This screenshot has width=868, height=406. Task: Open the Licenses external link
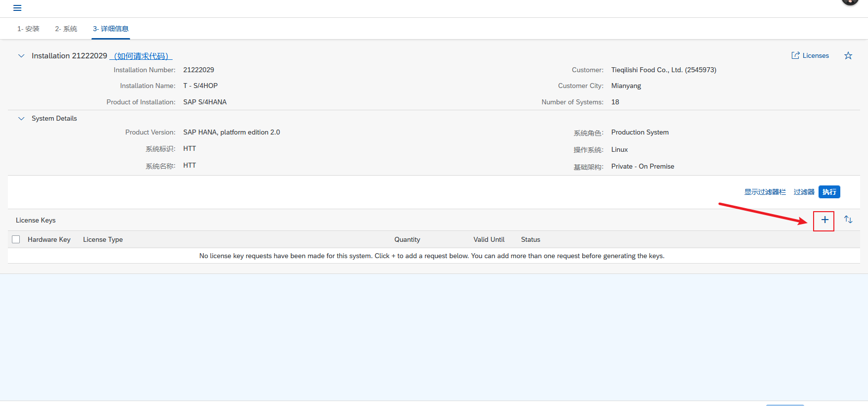(810, 56)
